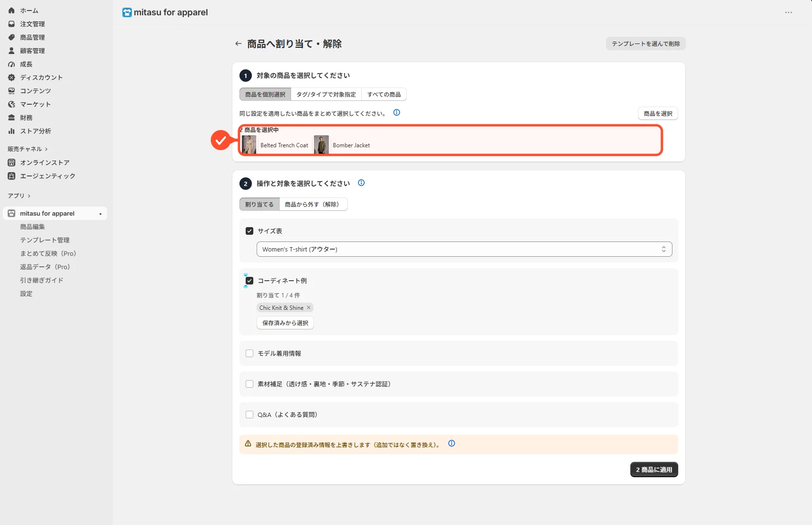Click the 商品管理 tag icon
The image size is (812, 525).
coord(11,37)
